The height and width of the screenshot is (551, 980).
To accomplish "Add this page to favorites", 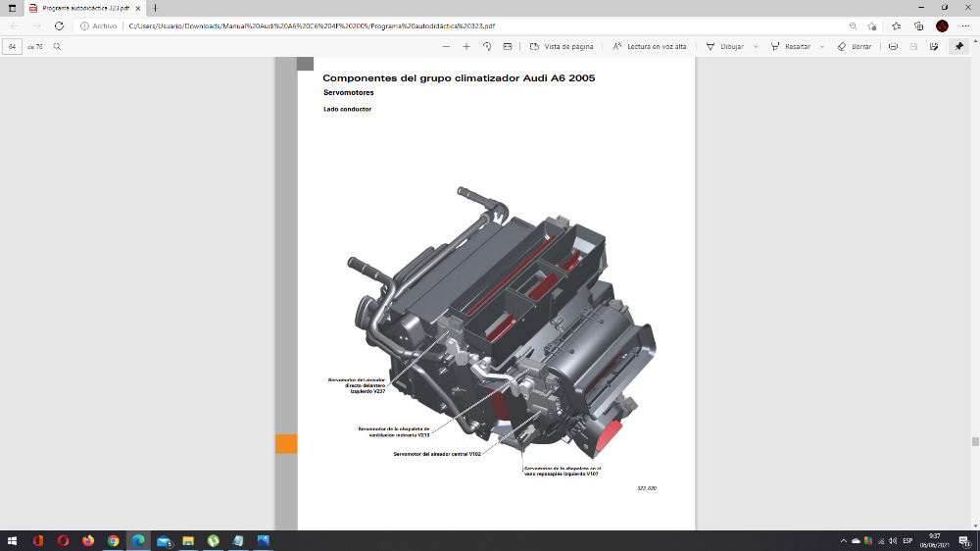I will pyautogui.click(x=872, y=26).
